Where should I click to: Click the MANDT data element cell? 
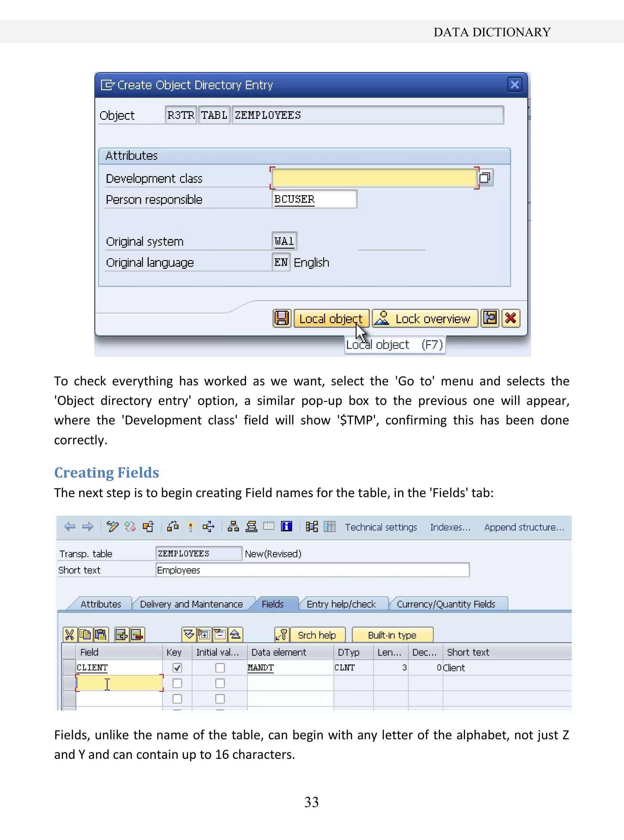290,668
